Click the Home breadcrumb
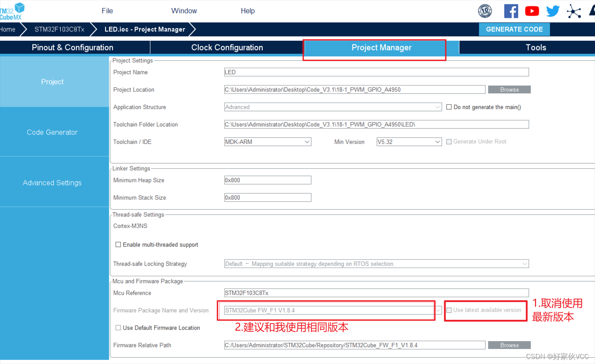 (x=7, y=30)
